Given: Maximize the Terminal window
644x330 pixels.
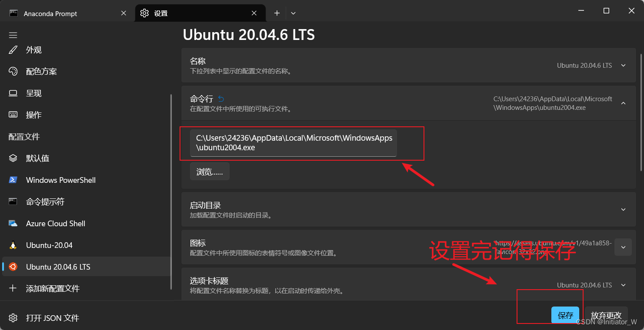Looking at the screenshot, I should [x=606, y=11].
